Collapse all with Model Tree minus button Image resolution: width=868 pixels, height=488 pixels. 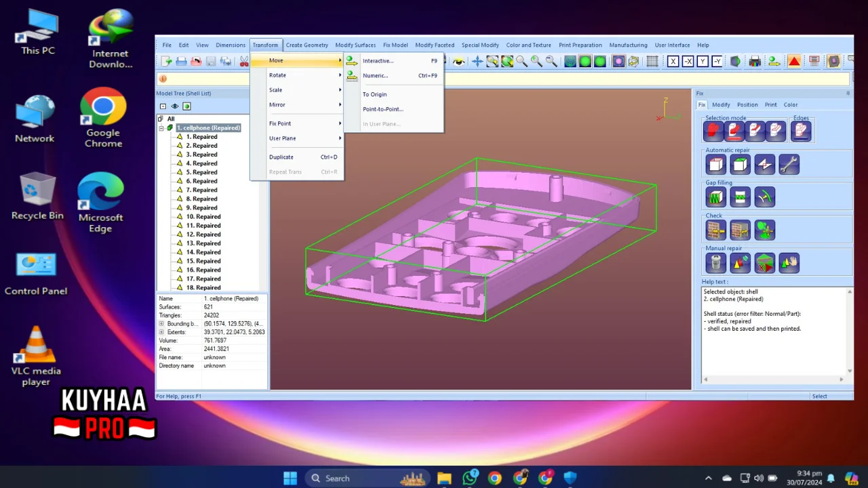pos(163,106)
